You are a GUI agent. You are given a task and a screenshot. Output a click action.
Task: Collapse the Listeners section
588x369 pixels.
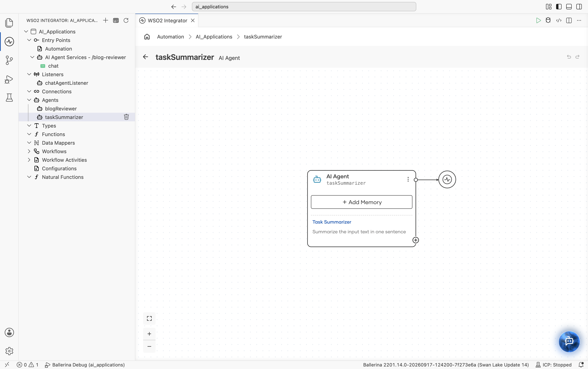click(x=29, y=74)
